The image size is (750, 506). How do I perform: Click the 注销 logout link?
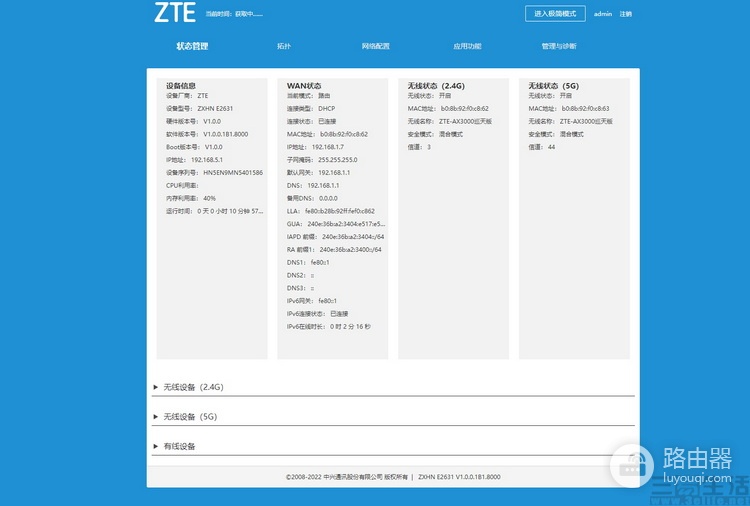point(626,14)
